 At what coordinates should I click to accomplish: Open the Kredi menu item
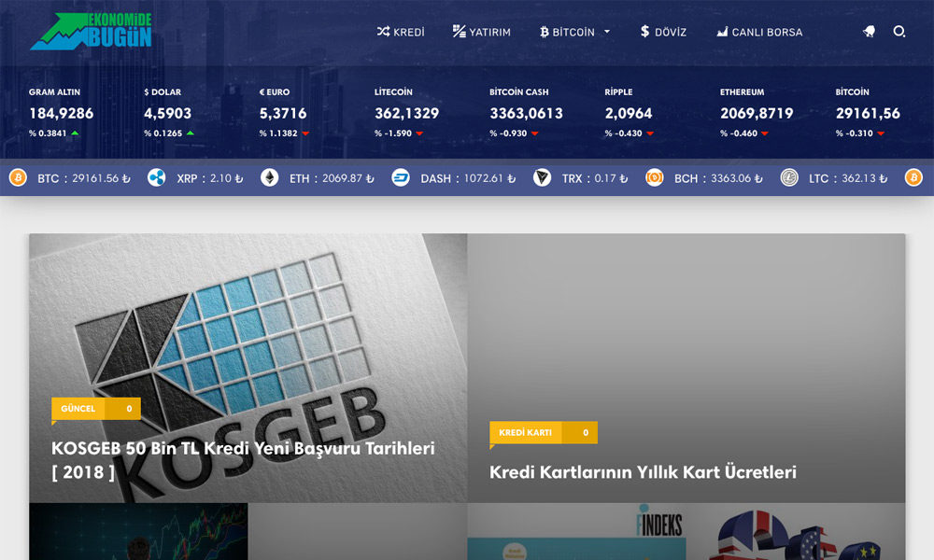[x=401, y=32]
